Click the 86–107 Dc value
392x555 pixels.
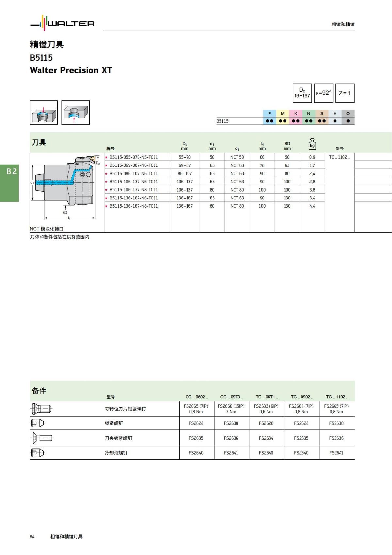[185, 173]
